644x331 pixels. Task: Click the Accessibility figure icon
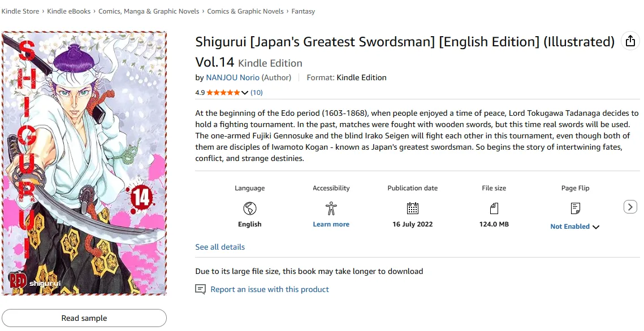[331, 208]
